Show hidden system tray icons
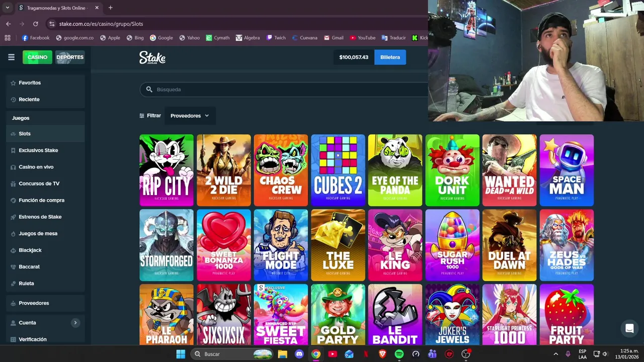This screenshot has height=362, width=644. coord(555,354)
